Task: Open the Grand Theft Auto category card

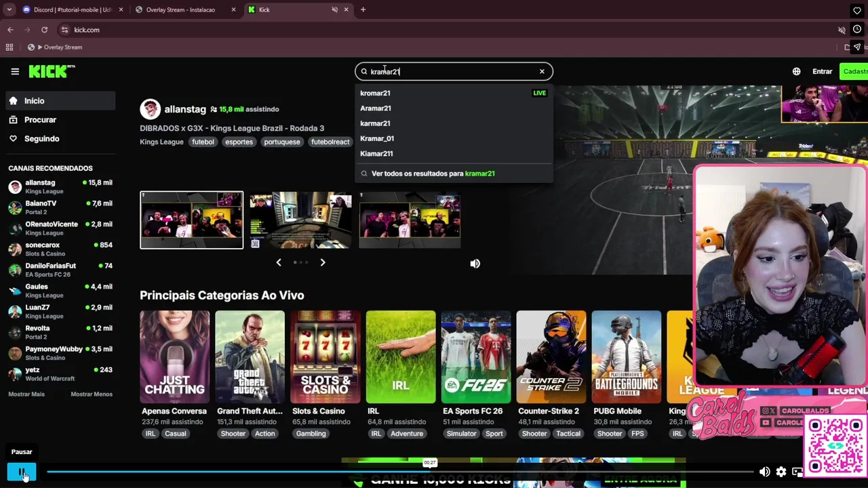Action: tap(250, 357)
